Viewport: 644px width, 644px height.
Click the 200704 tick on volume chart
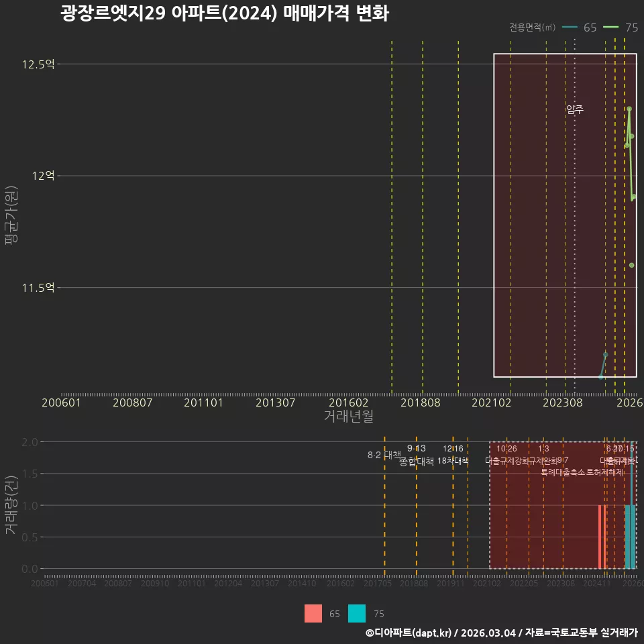[x=82, y=583]
